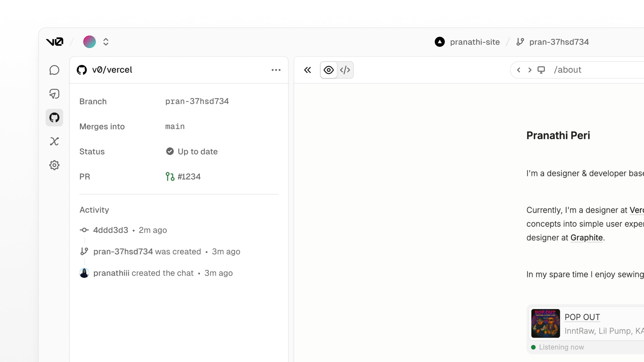Open the shuffle integrations sidebar icon

coord(54,141)
